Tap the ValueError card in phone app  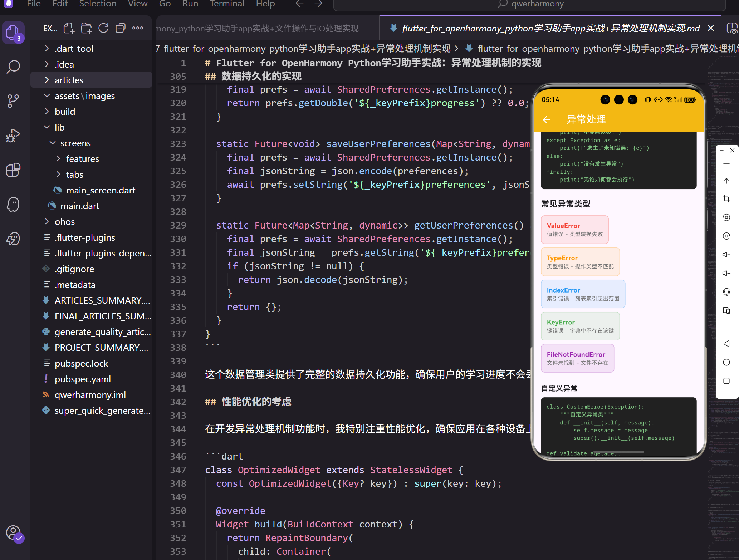coord(574,230)
